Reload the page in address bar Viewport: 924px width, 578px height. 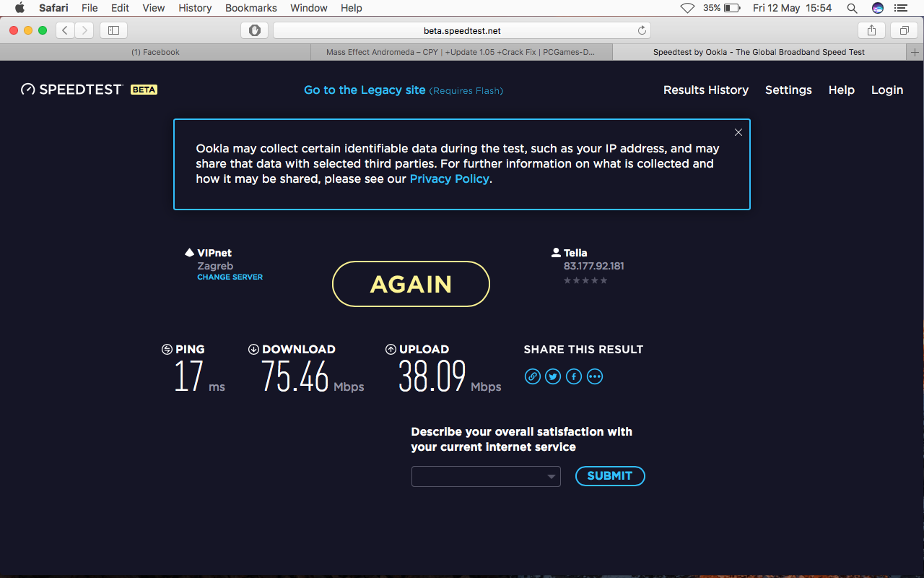[x=642, y=30]
